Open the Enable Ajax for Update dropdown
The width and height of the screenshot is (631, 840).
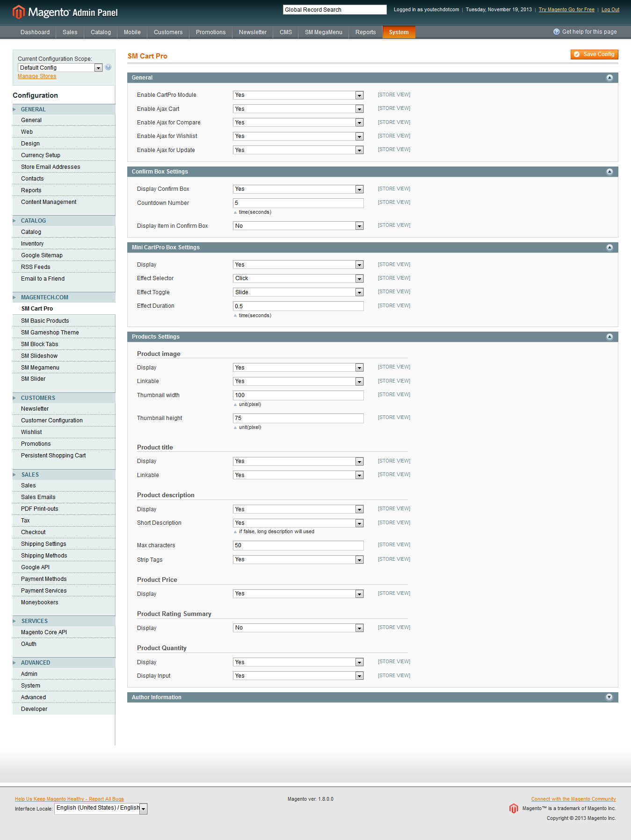point(298,150)
